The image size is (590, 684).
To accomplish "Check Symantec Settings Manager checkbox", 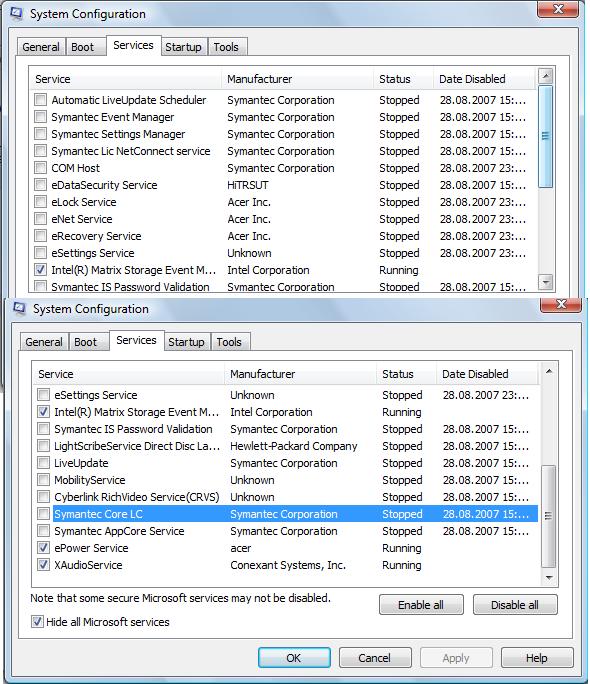I will tap(41, 133).
